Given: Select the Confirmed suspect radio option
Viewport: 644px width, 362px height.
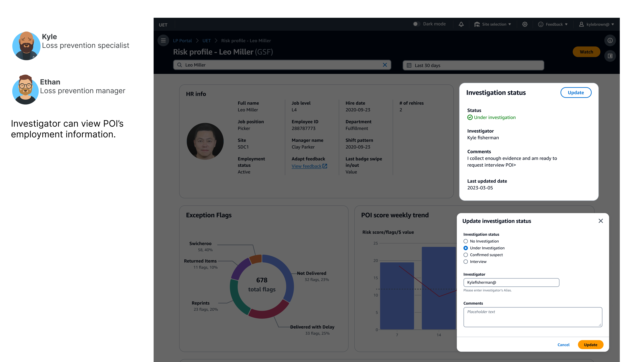Looking at the screenshot, I should 466,255.
